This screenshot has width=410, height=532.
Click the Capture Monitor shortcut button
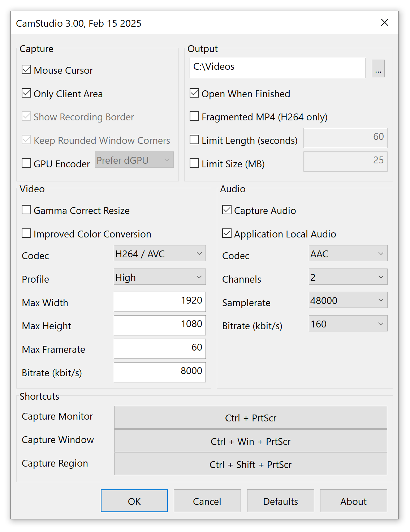pos(250,418)
